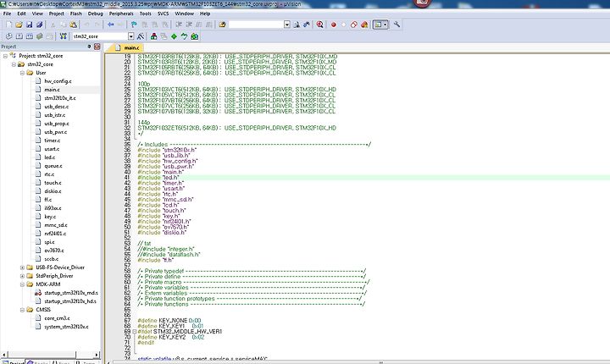Insert a bookmark with the flag icon
The height and width of the screenshot is (364, 610).
click(134, 25)
